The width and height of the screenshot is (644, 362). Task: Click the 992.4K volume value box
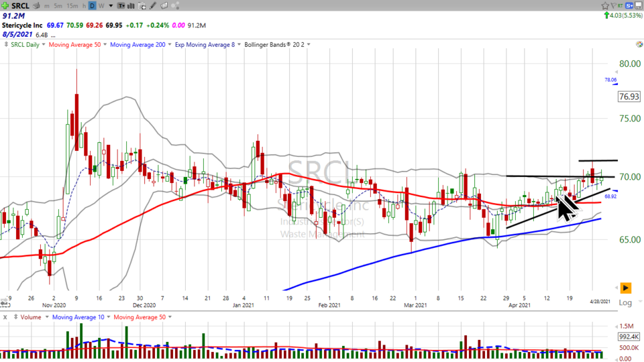629,337
